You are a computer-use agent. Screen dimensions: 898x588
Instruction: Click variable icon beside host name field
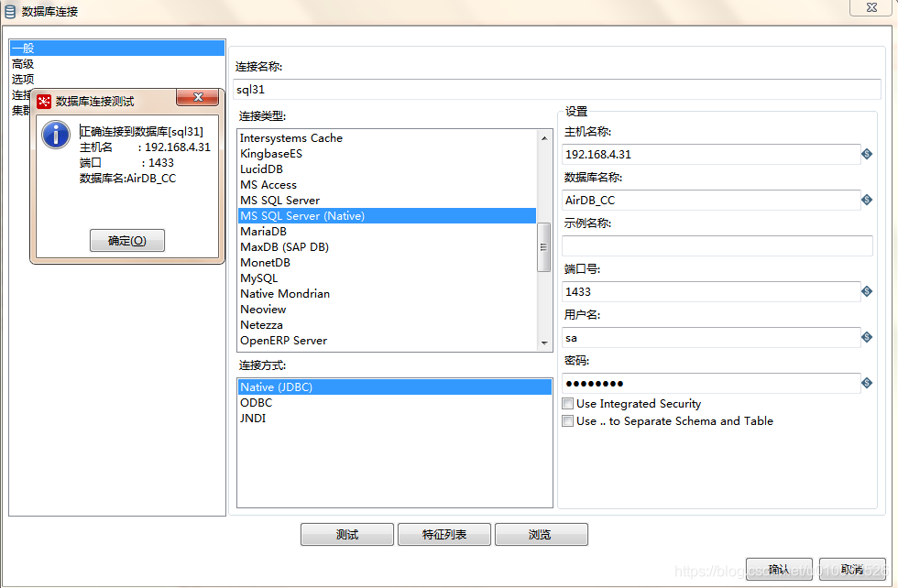(x=867, y=154)
